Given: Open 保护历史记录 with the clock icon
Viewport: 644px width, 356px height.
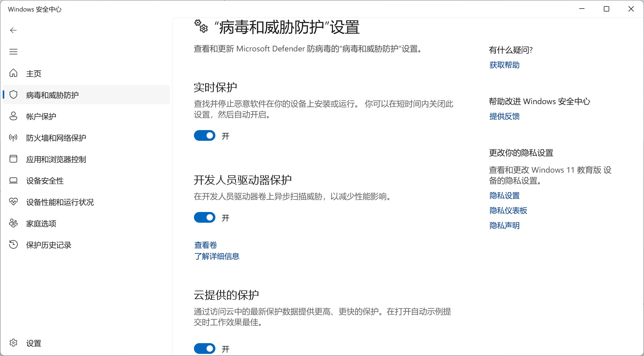Looking at the screenshot, I should pos(13,245).
